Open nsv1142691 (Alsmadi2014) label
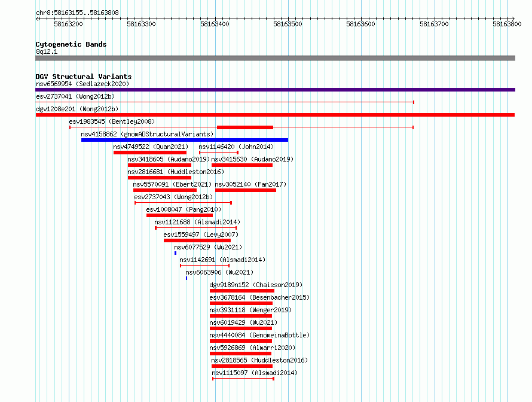Viewport: 532px width, 402px height. (x=222, y=260)
